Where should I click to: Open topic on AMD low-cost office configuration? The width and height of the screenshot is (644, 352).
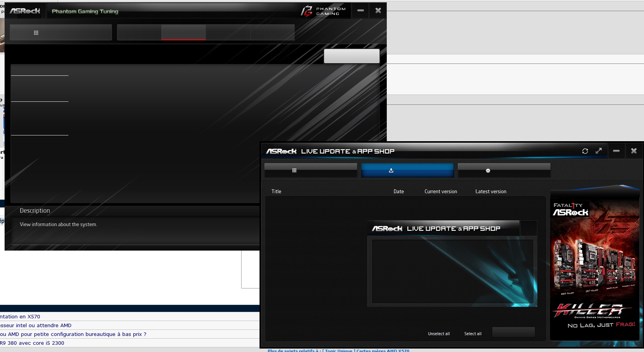click(73, 334)
